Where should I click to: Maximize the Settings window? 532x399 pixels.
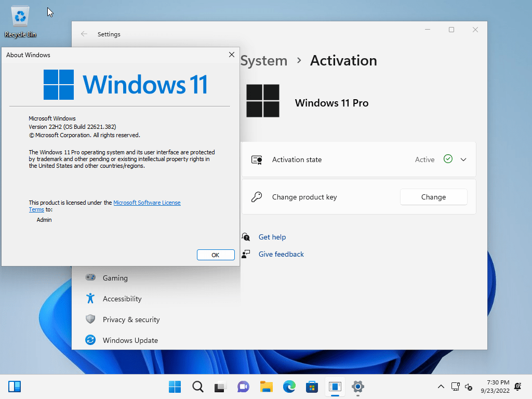point(451,30)
